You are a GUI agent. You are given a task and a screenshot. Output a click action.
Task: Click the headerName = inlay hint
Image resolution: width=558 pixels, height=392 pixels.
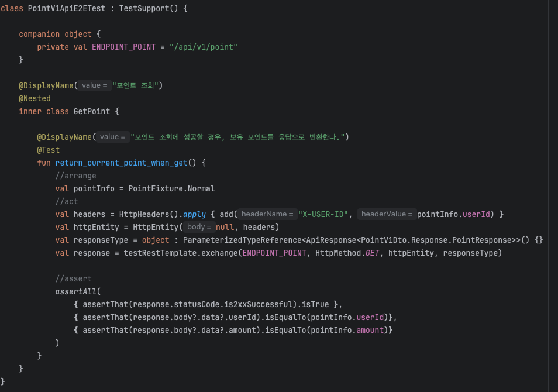point(267,214)
